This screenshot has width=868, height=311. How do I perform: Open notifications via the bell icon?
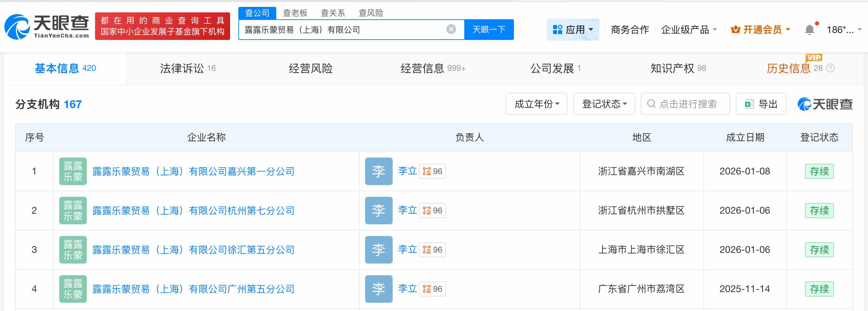(x=810, y=30)
